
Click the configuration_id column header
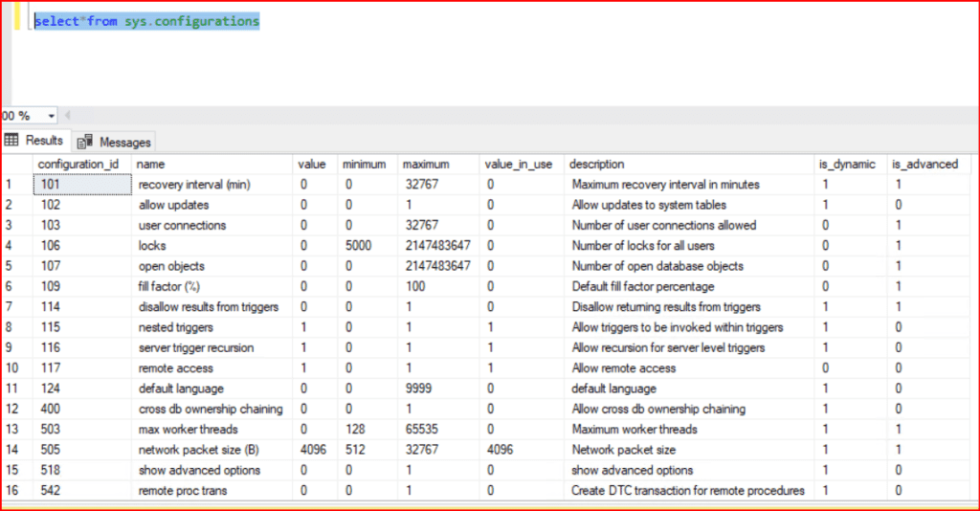coord(78,164)
